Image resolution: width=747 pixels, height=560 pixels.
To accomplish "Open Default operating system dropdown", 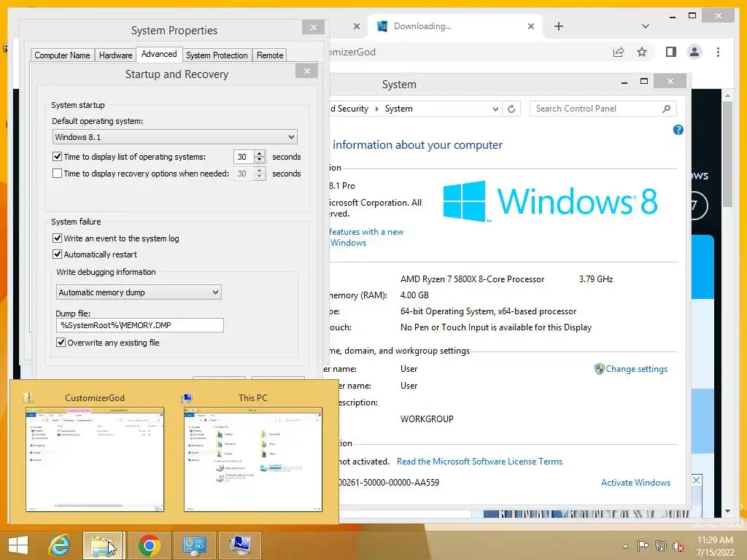I will pos(175,137).
